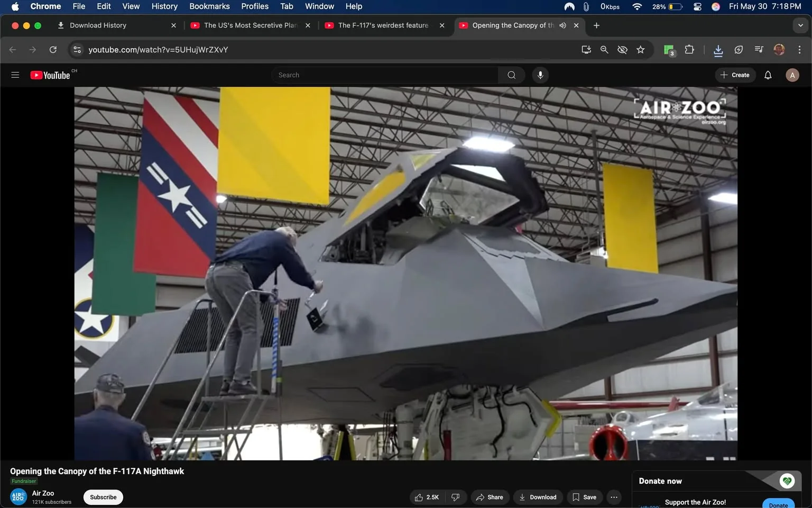
Task: Bookmark this page with the star
Action: (x=641, y=50)
